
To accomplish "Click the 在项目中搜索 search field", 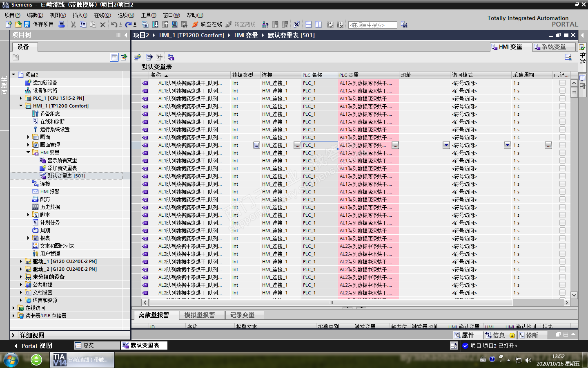I will click(372, 25).
